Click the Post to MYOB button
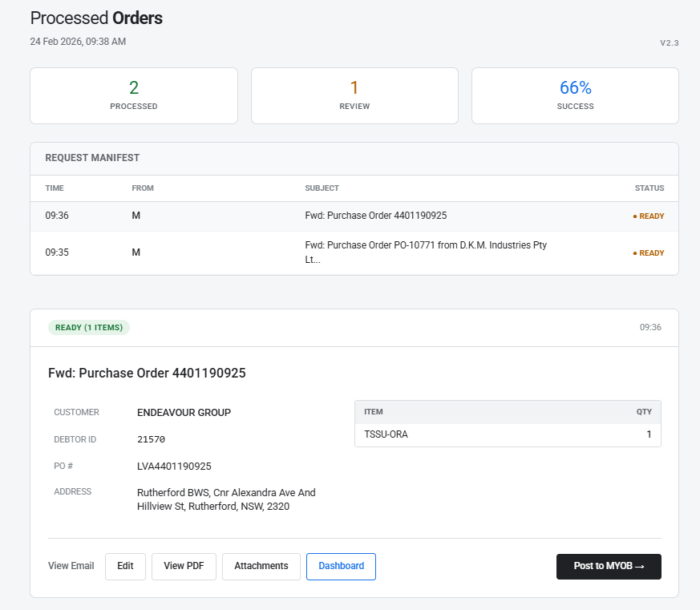Viewport: 700px width, 610px height. click(609, 566)
